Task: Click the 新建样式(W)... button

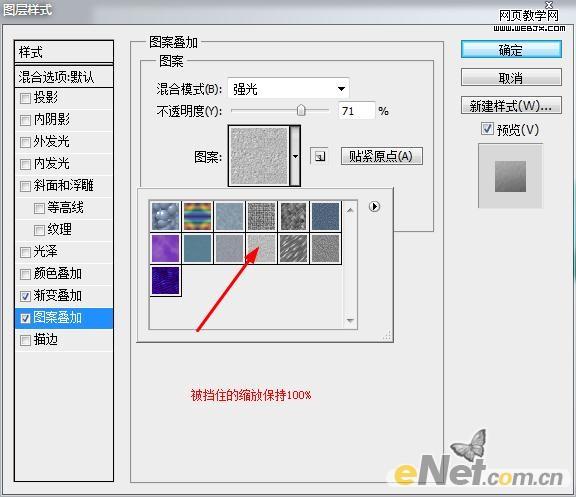Action: click(x=511, y=105)
